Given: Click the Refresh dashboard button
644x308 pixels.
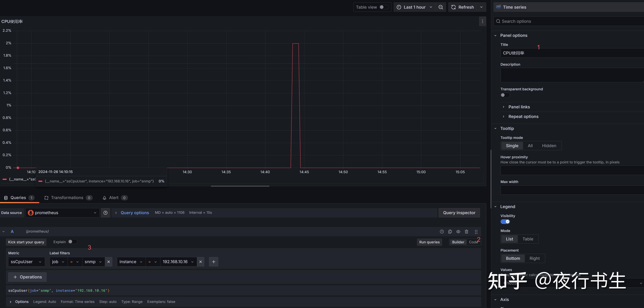Looking at the screenshot, I should pos(462,7).
